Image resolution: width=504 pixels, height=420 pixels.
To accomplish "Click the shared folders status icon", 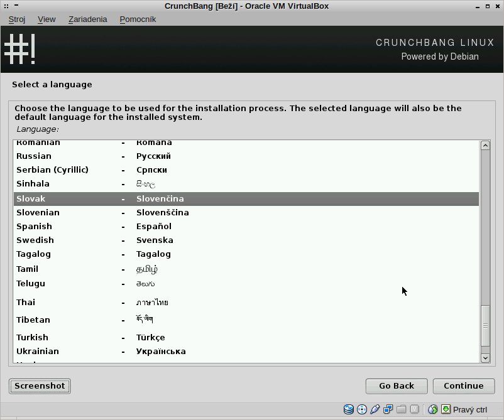I will point(401,409).
